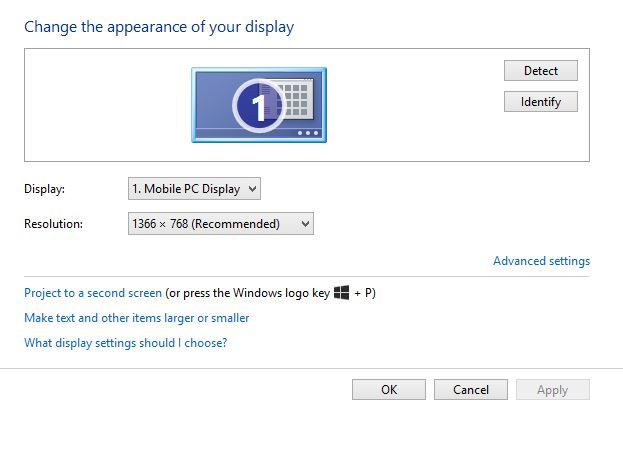The height and width of the screenshot is (471, 623).
Task: Confirm changes with the OK button
Action: (389, 390)
